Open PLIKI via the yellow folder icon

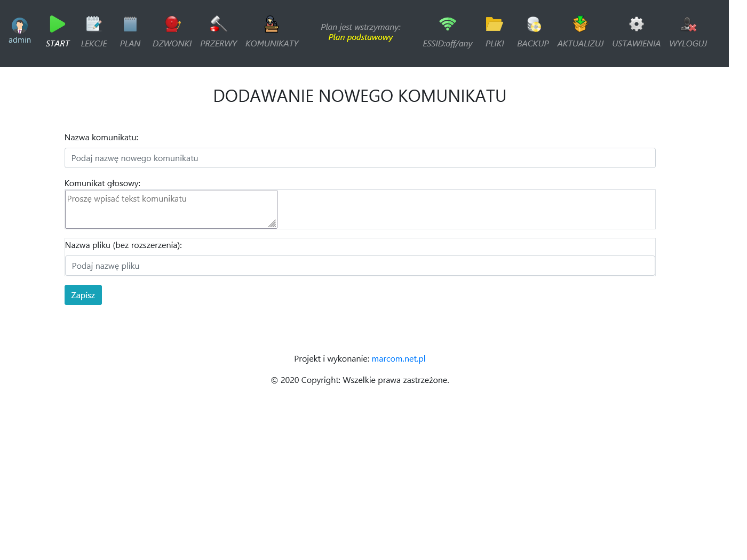point(495,24)
